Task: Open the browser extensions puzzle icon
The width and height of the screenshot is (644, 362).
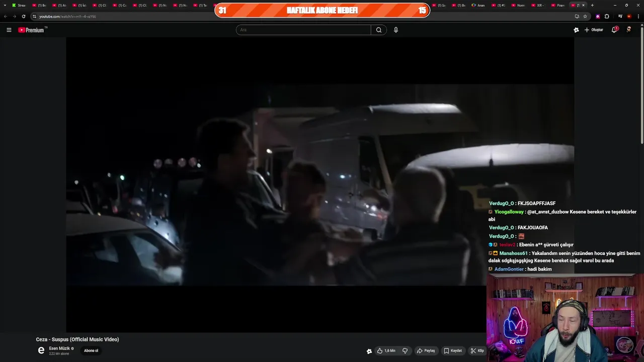Action: click(x=607, y=17)
